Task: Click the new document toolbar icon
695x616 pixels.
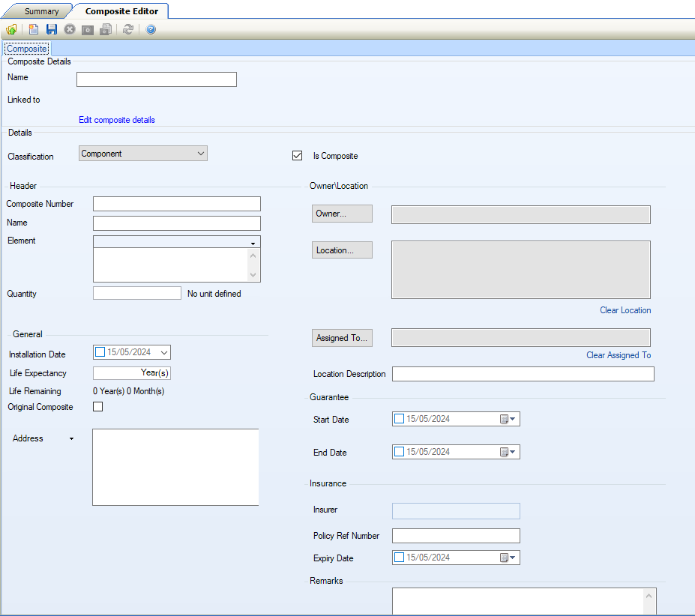Action: [34, 29]
